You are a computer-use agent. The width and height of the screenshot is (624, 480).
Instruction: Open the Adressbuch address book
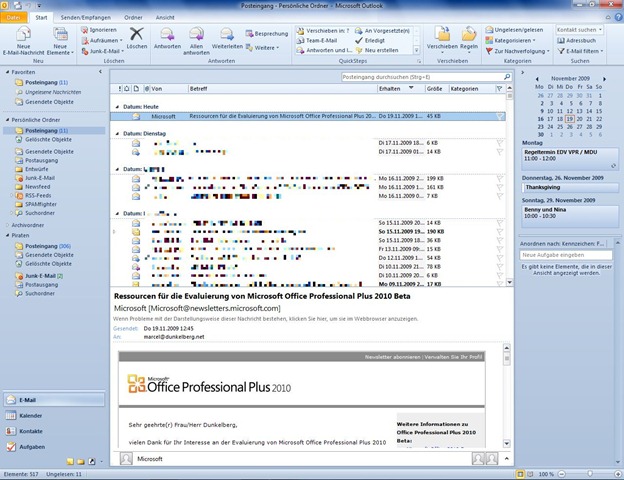click(576, 40)
